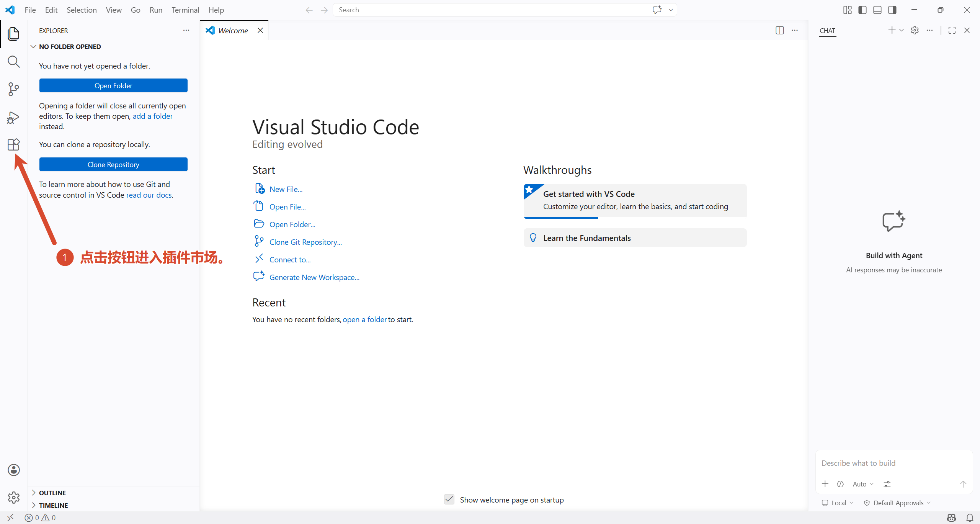The height and width of the screenshot is (524, 980).
Task: Click the Describe what to build input
Action: (x=894, y=463)
